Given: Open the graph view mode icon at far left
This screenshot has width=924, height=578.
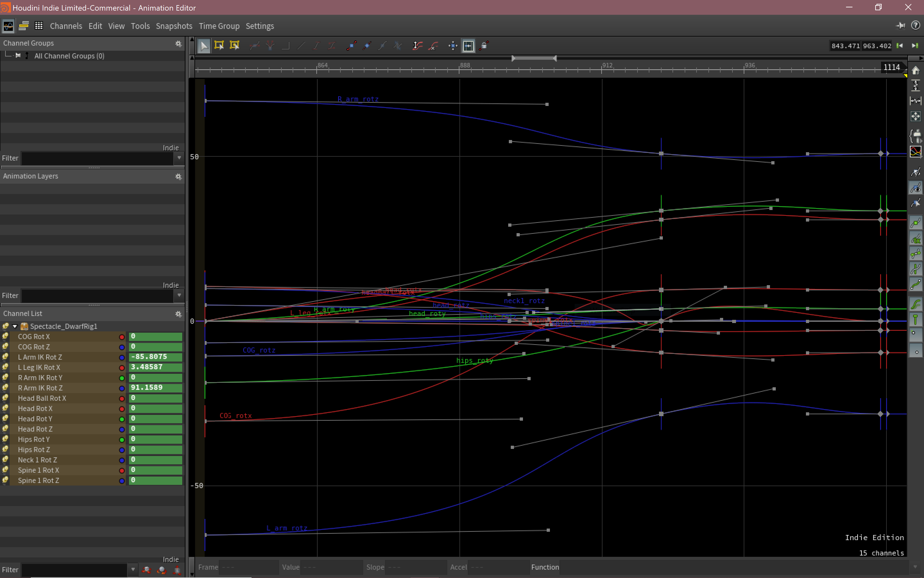Looking at the screenshot, I should click(x=8, y=26).
